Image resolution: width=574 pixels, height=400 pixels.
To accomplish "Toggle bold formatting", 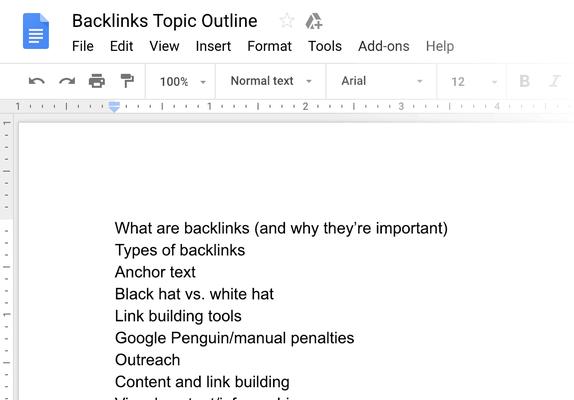I will coord(524,81).
